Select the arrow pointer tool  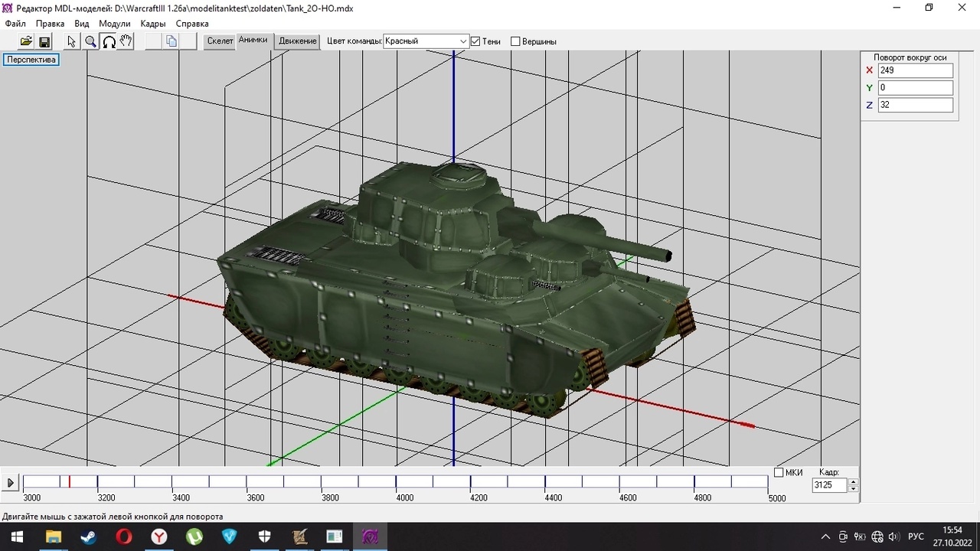(72, 41)
